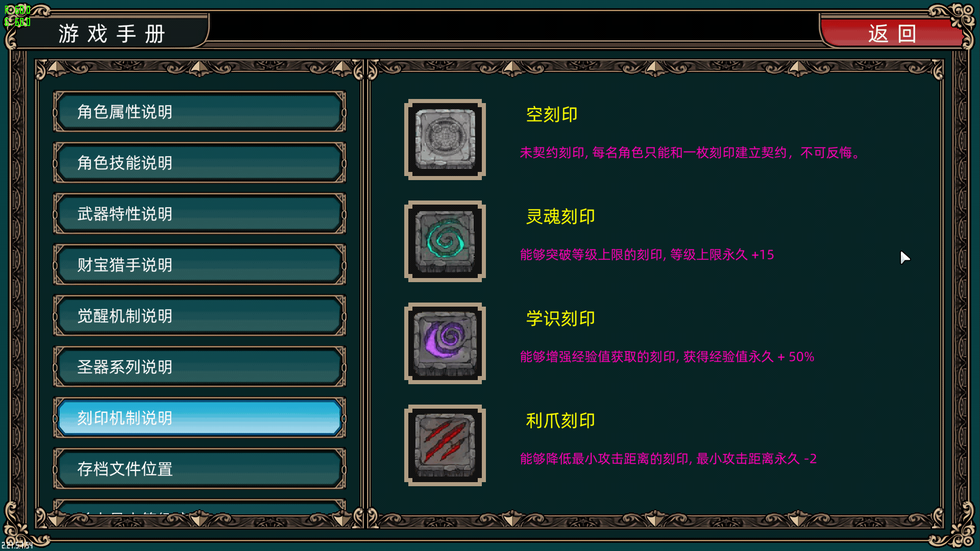Click the 灵魂刻印 level cap description text
This screenshot has height=551, width=980.
[647, 255]
